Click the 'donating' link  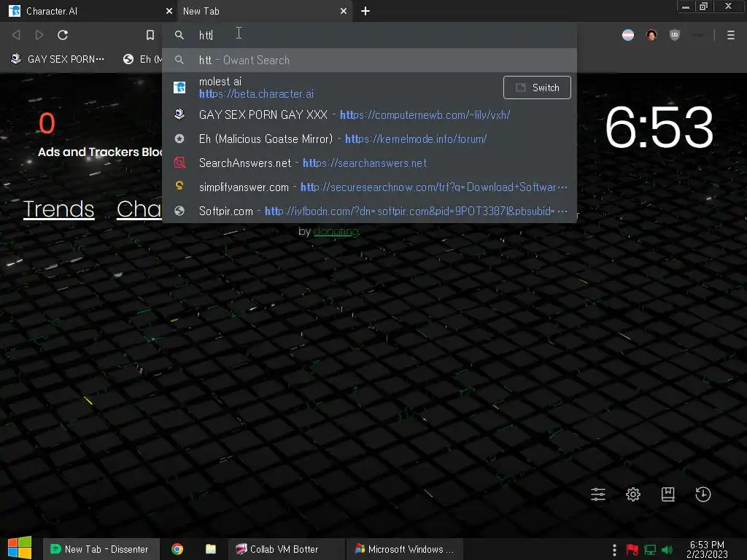click(336, 231)
